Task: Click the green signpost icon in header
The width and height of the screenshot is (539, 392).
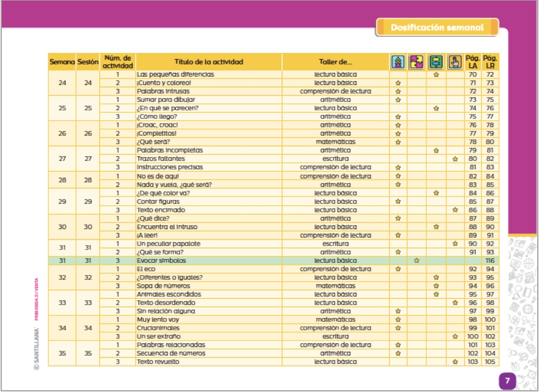Action: [436, 61]
